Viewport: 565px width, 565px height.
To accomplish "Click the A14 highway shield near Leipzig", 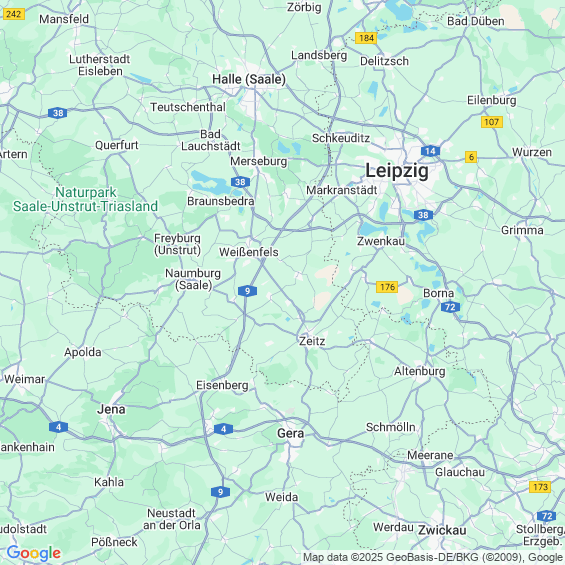I will coord(430,151).
